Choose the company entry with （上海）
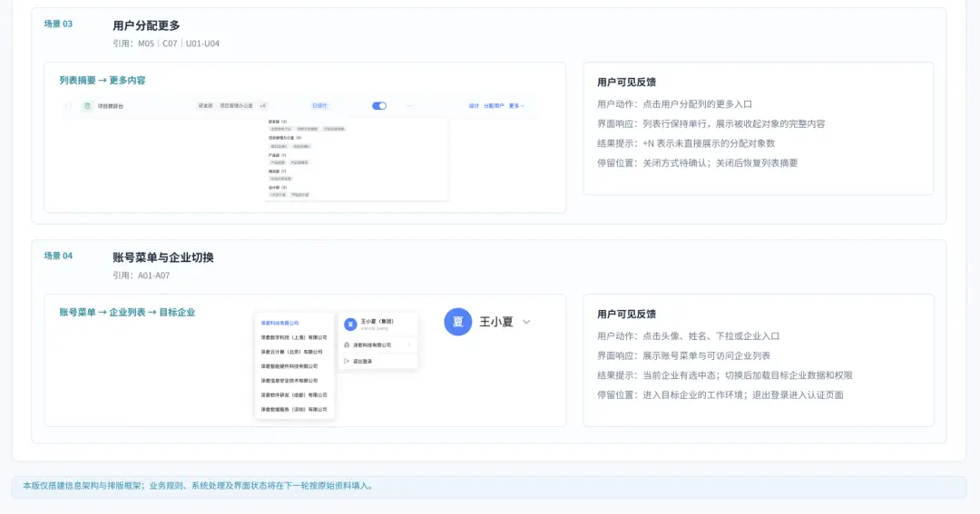 click(294, 337)
